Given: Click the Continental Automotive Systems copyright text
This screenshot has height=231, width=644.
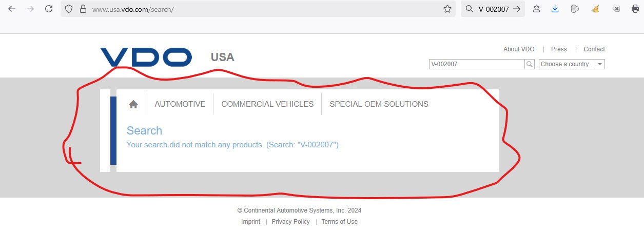Looking at the screenshot, I should click(299, 210).
